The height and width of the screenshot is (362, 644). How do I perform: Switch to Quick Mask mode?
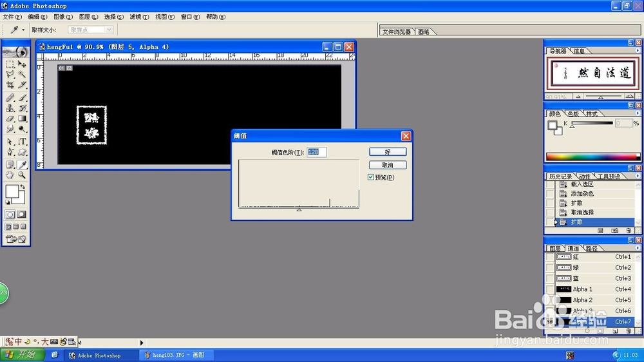pos(22,214)
